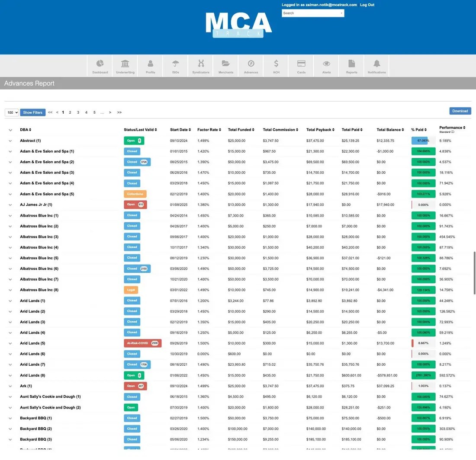
Task: Select the 'Backyard BBQ (3)' DBA name
Action: pyautogui.click(x=36, y=439)
